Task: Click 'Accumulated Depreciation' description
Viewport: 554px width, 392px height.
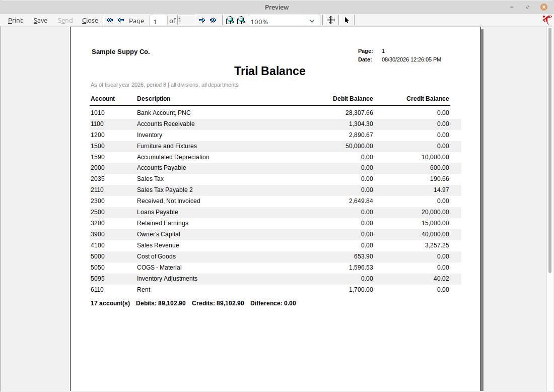Action: [x=173, y=157]
